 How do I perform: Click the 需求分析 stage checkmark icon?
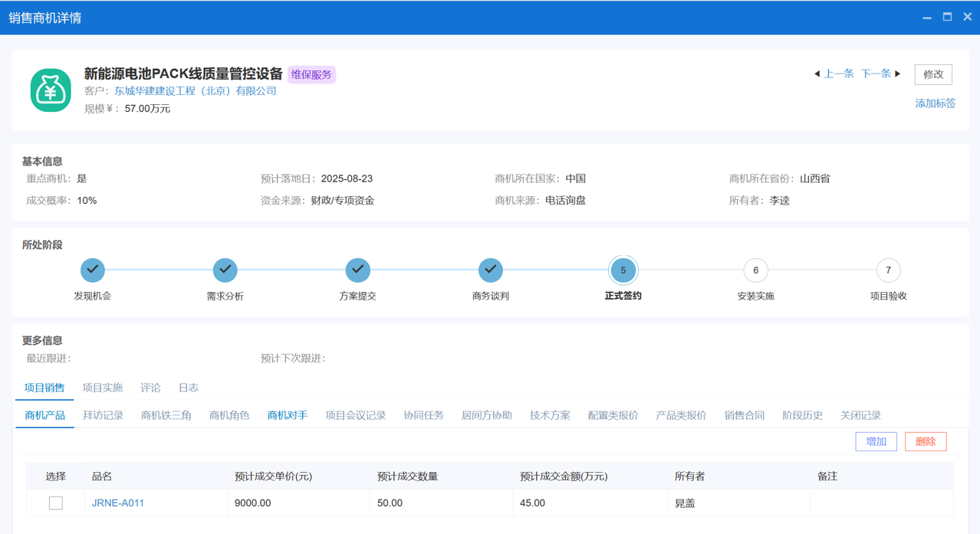(225, 270)
